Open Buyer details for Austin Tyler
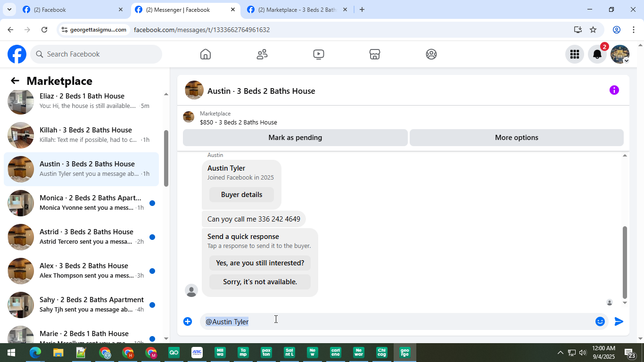The image size is (644, 362). coord(242,195)
